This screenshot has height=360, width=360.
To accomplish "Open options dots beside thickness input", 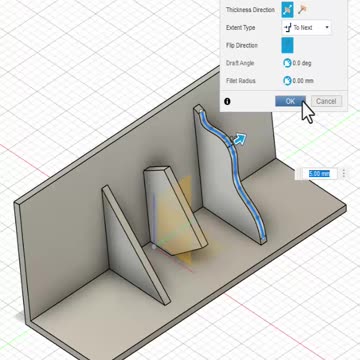I will coord(344,174).
